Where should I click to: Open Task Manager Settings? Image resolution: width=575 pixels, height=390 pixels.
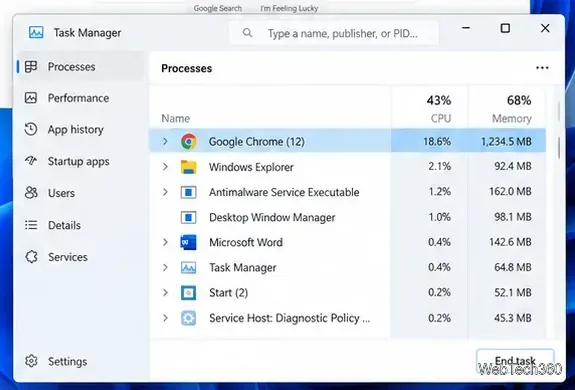tap(81, 361)
